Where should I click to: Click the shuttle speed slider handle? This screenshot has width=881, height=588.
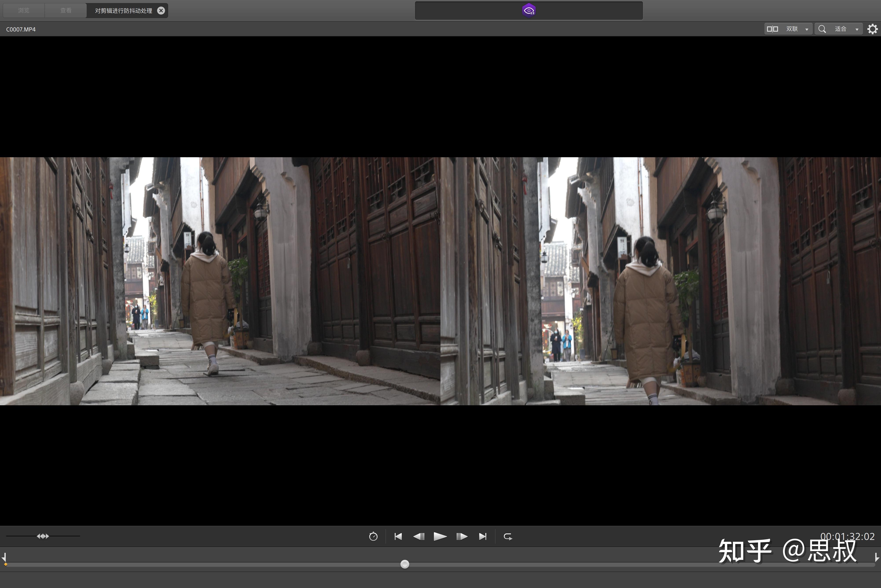(43, 536)
